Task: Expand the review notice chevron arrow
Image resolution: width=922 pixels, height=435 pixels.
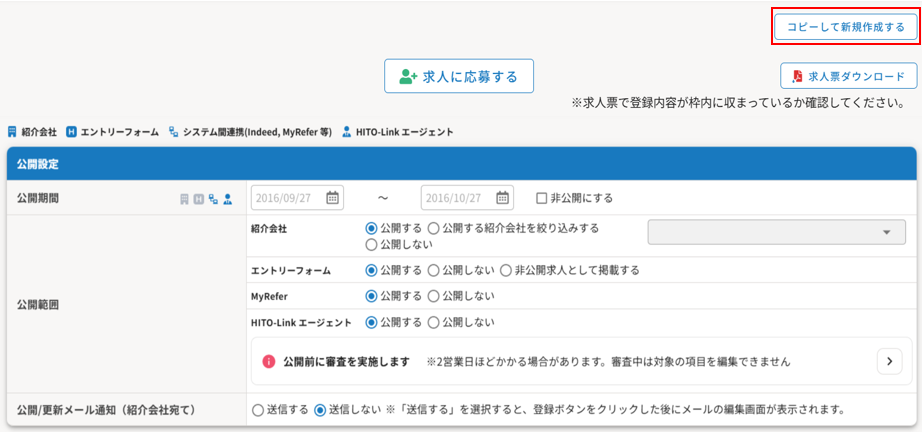Action: click(889, 361)
